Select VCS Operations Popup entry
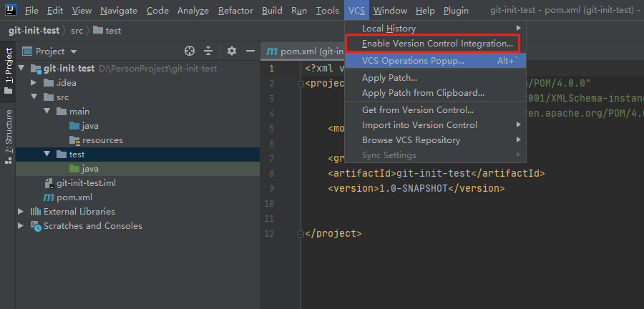644x309 pixels. [435, 61]
